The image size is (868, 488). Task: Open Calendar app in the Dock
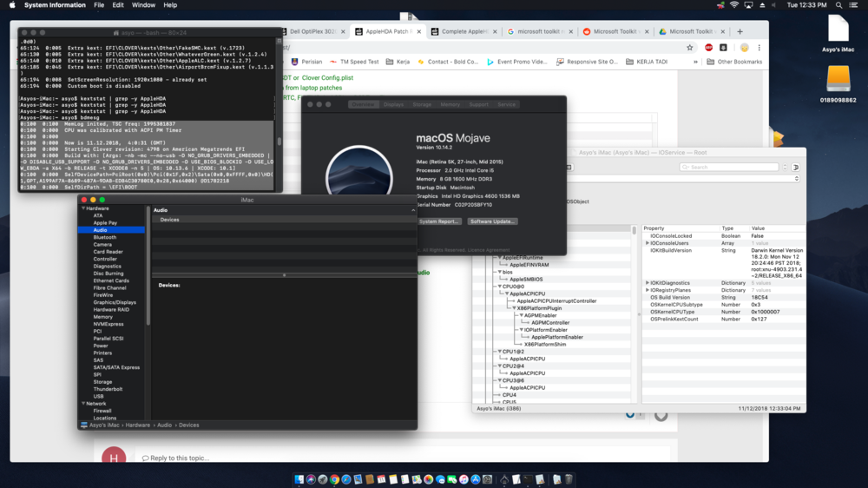381,479
